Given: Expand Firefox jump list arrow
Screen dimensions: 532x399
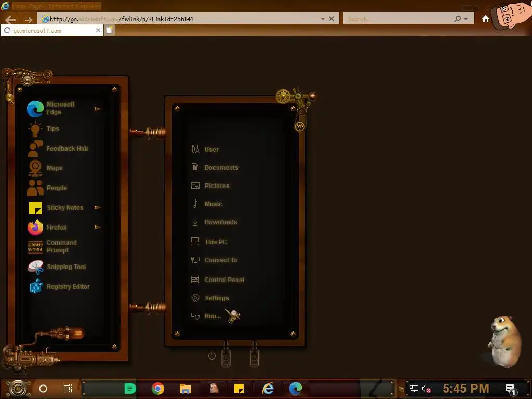Looking at the screenshot, I should [x=97, y=228].
